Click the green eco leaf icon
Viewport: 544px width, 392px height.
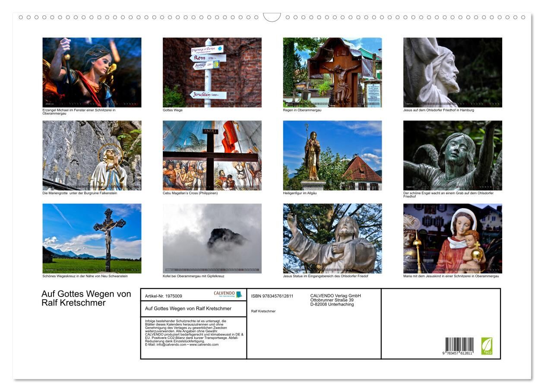click(487, 346)
